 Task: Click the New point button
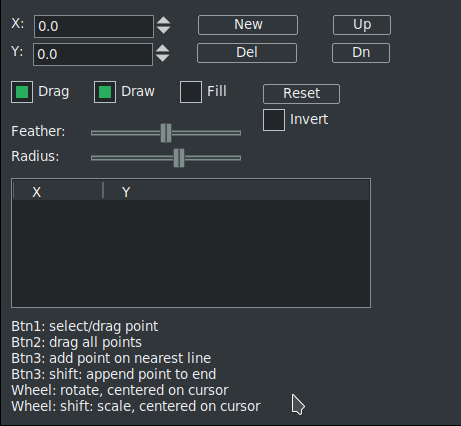coord(248,25)
